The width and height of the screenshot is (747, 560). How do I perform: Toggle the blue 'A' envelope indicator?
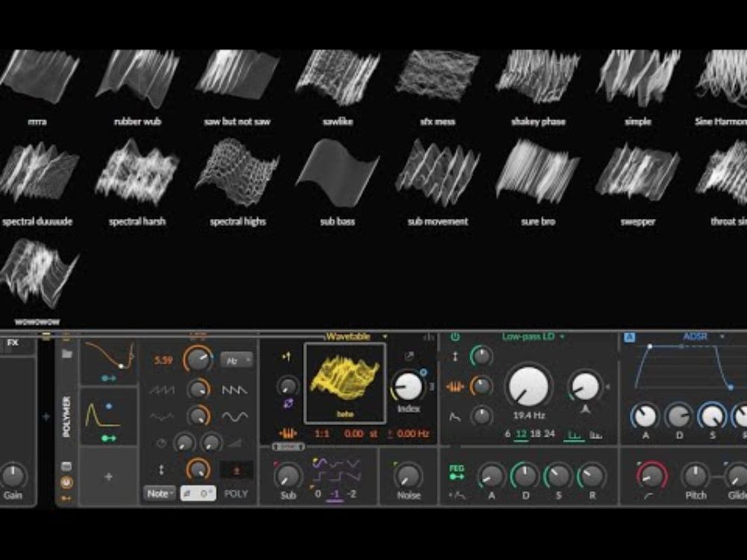pyautogui.click(x=629, y=337)
